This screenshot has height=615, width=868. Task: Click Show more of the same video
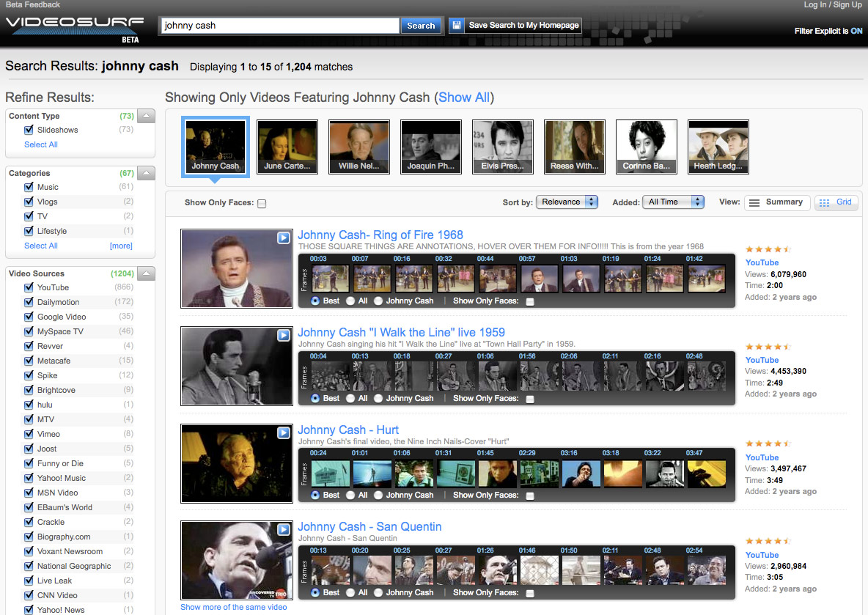coord(234,607)
